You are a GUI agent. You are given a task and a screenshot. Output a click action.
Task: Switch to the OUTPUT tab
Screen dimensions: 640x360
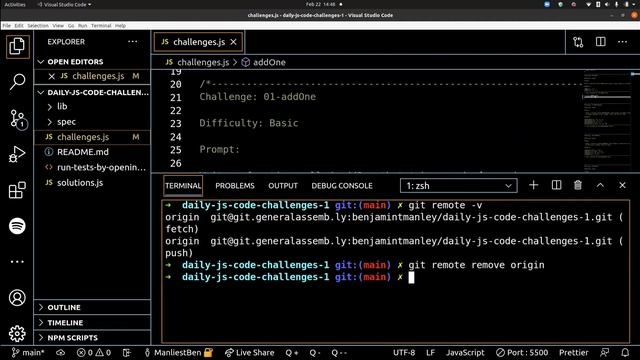283,186
